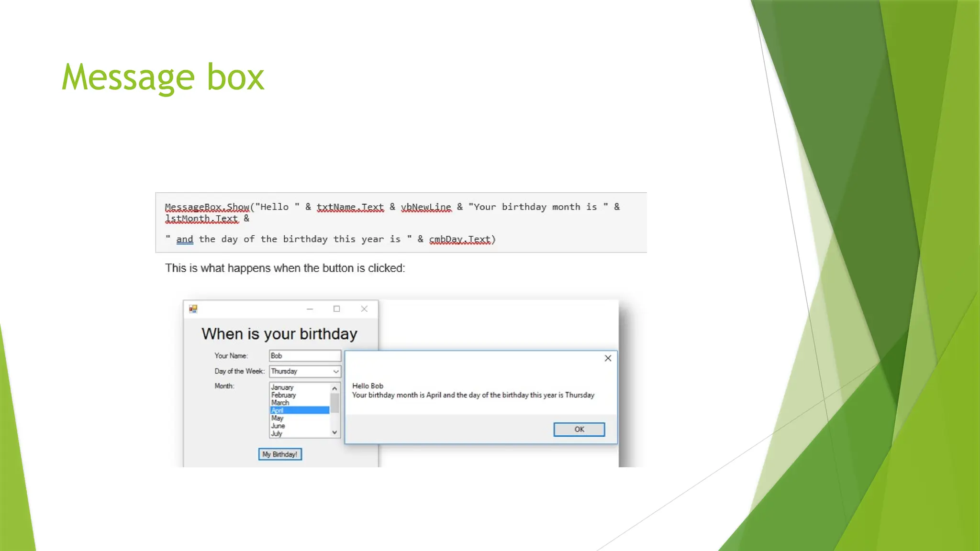
Task: Click 'This is what happens when the button is clicked' text
Action: 285,268
